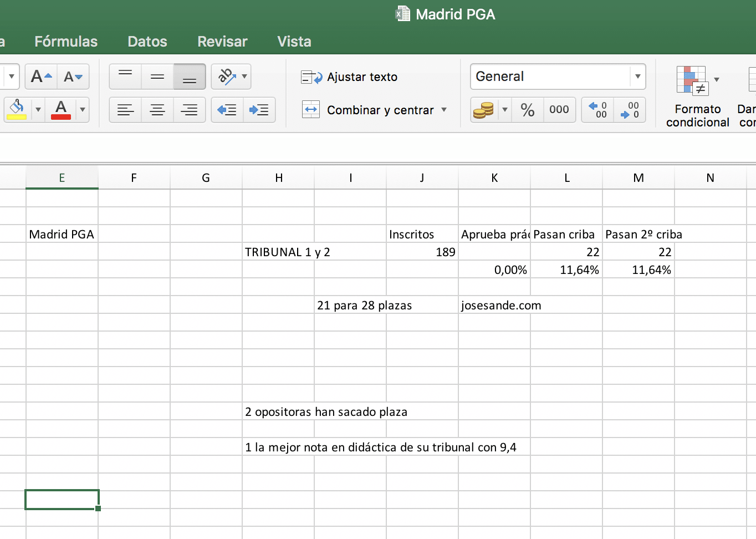
Task: Apply the yellow fill color bucket
Action: (17, 110)
